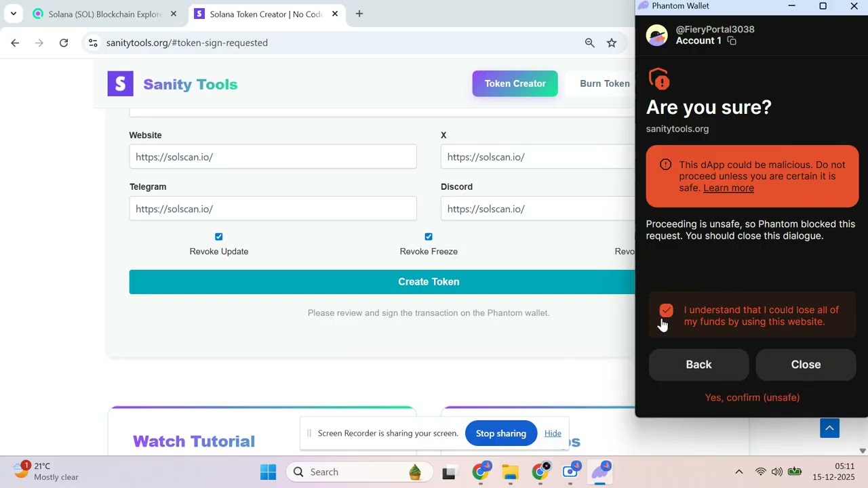
Task: Open the 'Learn more' link in the warning
Action: click(x=728, y=188)
